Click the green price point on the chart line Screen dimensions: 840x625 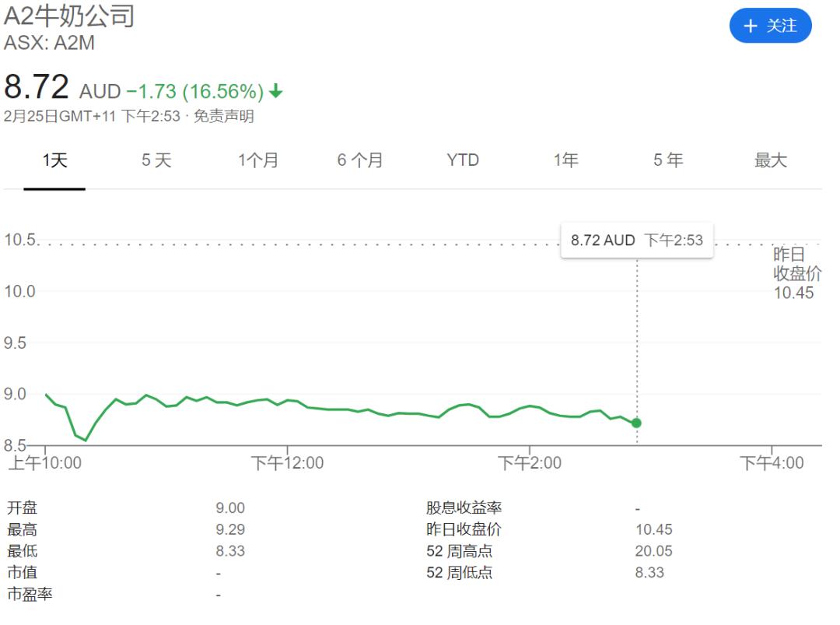pyautogui.click(x=638, y=422)
